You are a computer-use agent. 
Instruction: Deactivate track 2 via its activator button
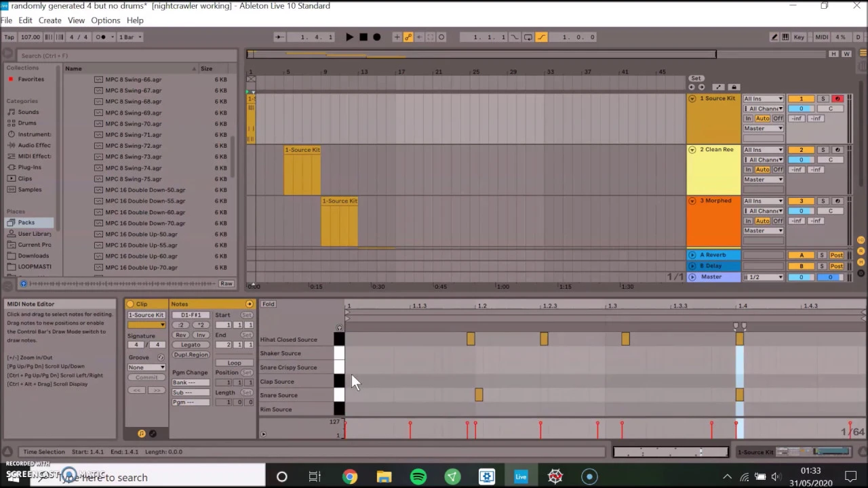click(801, 150)
